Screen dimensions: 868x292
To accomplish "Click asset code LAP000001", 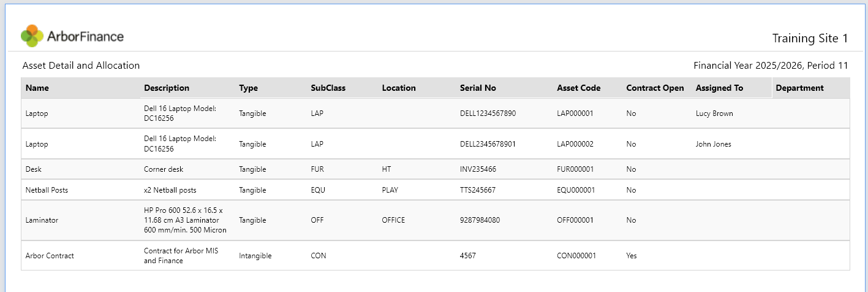I will (x=575, y=113).
